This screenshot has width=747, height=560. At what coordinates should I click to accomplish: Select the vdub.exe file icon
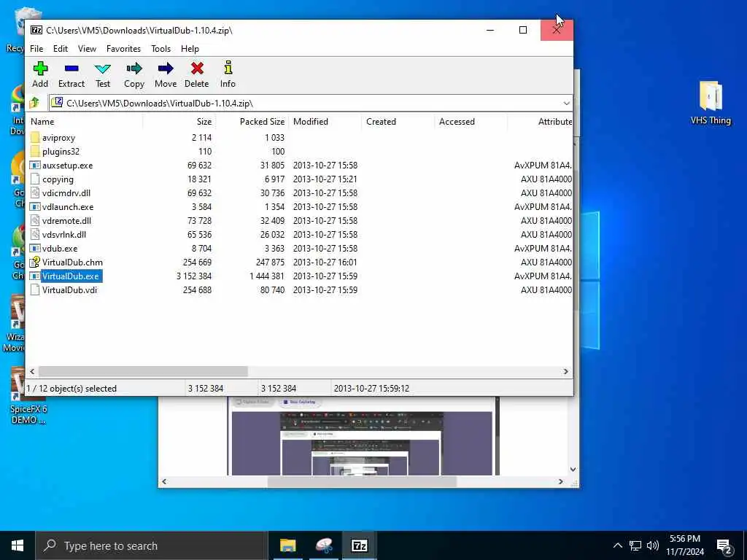pos(35,248)
